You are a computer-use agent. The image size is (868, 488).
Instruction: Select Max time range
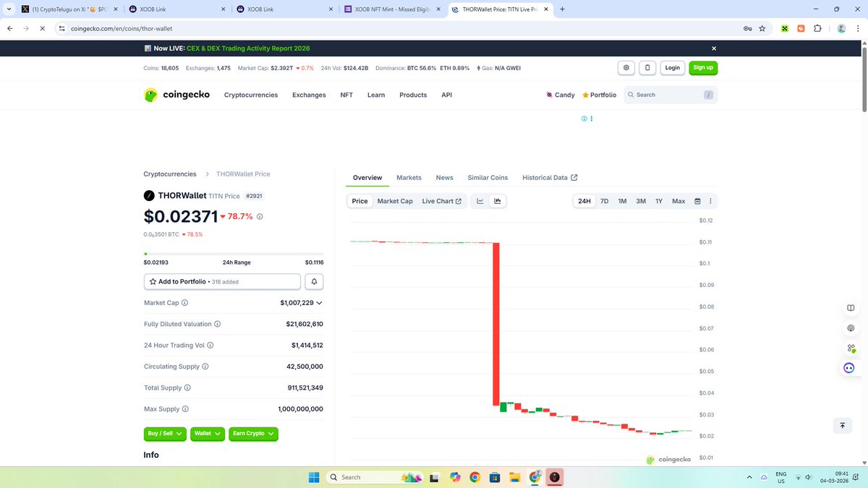[x=678, y=201]
